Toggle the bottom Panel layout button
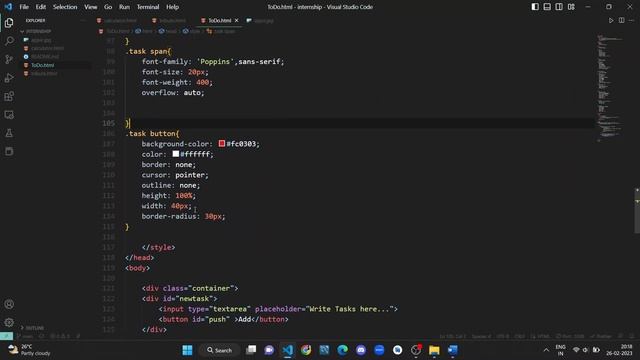The width and height of the screenshot is (640, 360). click(x=547, y=7)
